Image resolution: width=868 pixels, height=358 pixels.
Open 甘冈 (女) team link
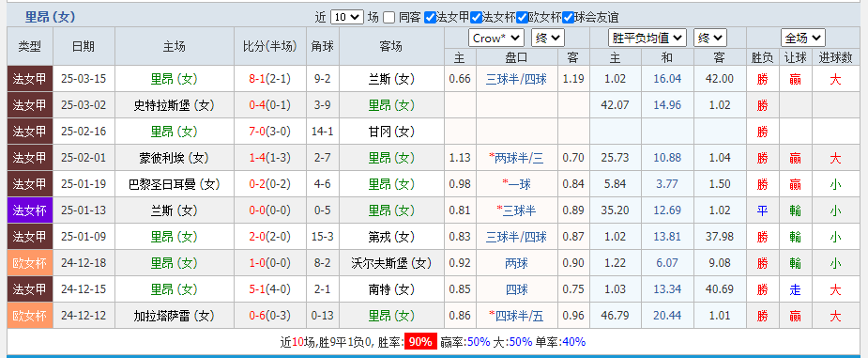(391, 132)
